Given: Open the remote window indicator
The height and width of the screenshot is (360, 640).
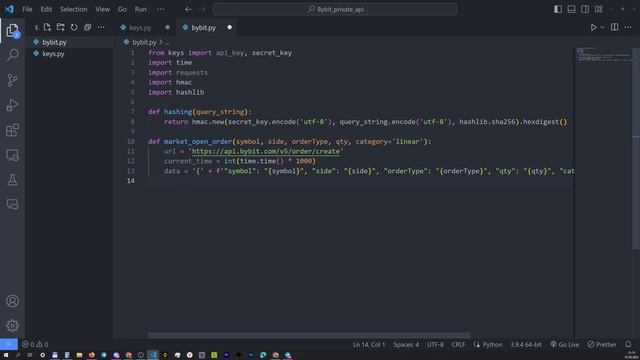Looking at the screenshot, I should (x=9, y=344).
